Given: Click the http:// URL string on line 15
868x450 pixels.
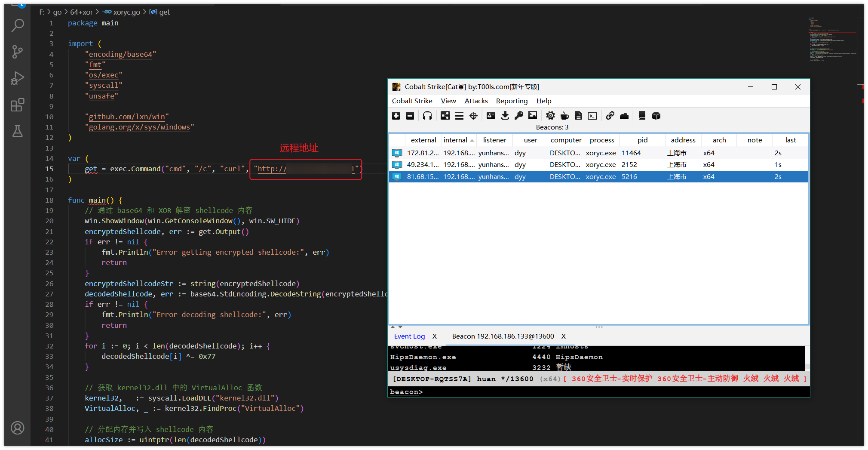Looking at the screenshot, I should (306, 169).
